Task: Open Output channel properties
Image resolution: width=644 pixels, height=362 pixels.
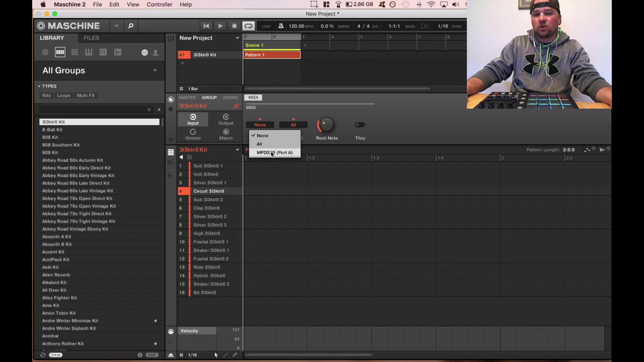Action: (226, 120)
